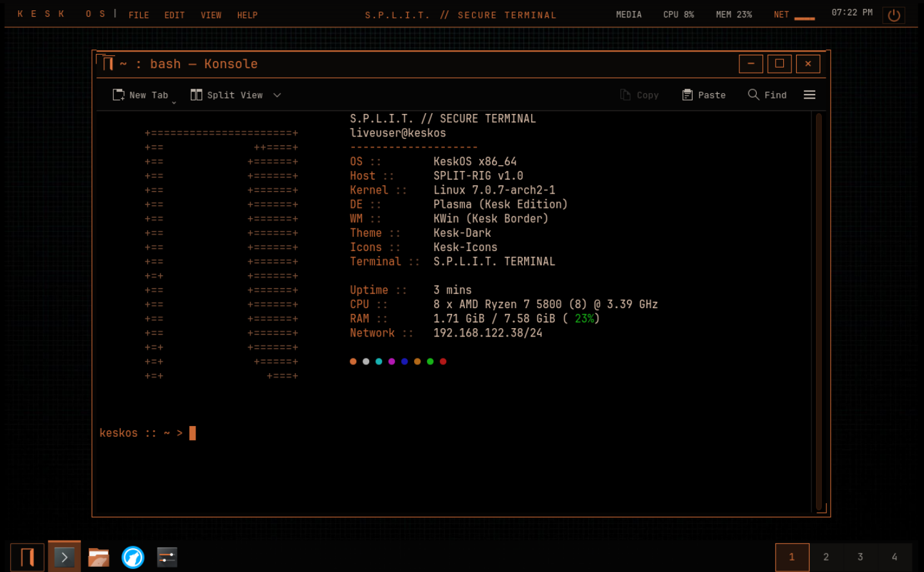
Task: Open the EDIT menu in top bar
Action: point(174,15)
